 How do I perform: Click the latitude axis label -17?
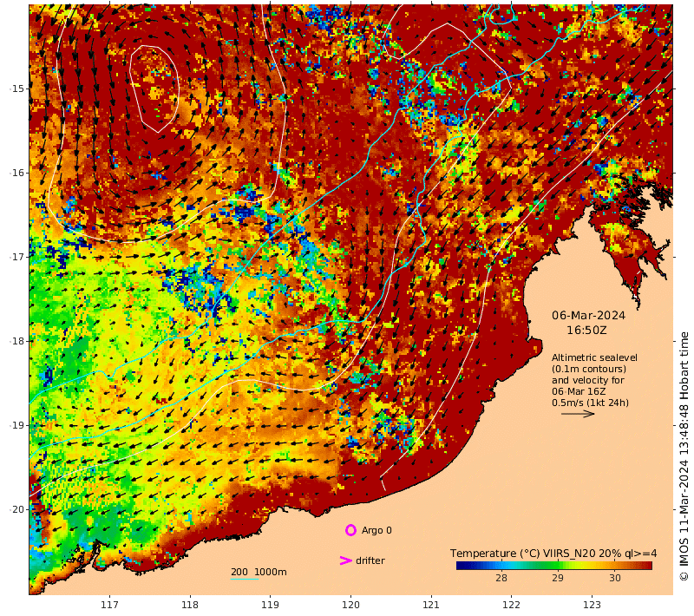(x=16, y=257)
